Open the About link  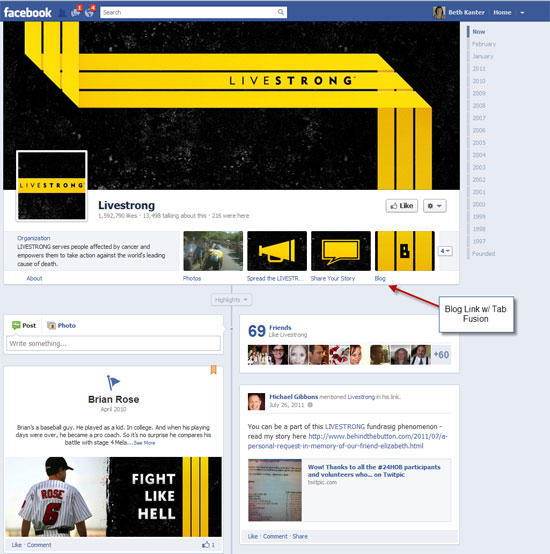coord(34,278)
